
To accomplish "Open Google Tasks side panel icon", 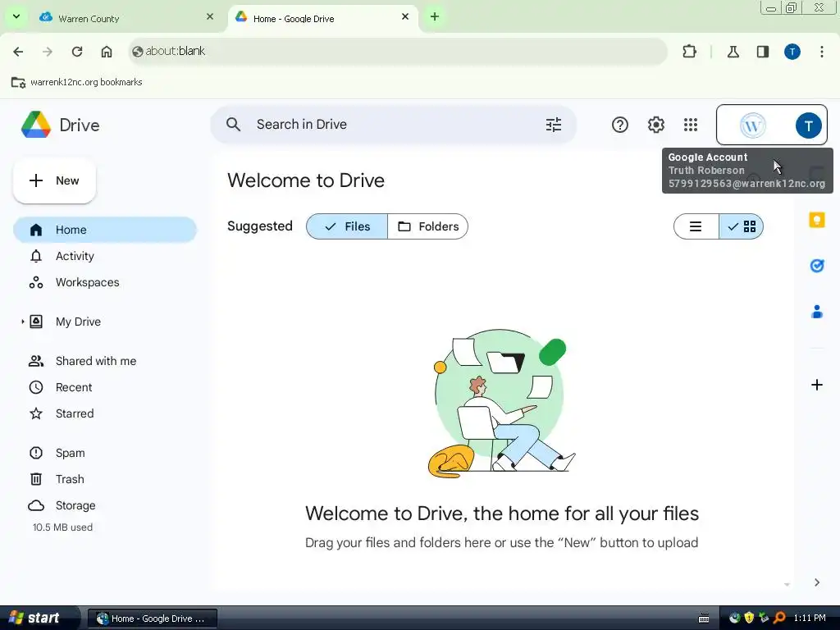I will click(x=817, y=266).
